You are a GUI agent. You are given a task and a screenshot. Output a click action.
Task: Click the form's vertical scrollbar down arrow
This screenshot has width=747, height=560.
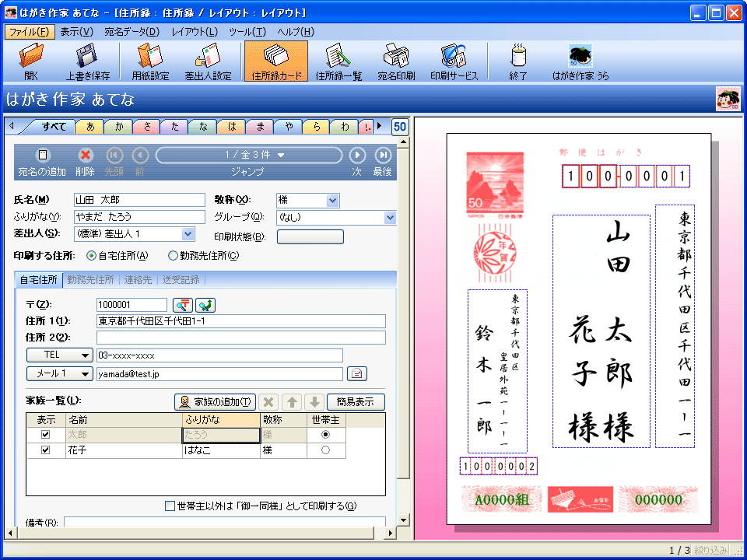(403, 520)
